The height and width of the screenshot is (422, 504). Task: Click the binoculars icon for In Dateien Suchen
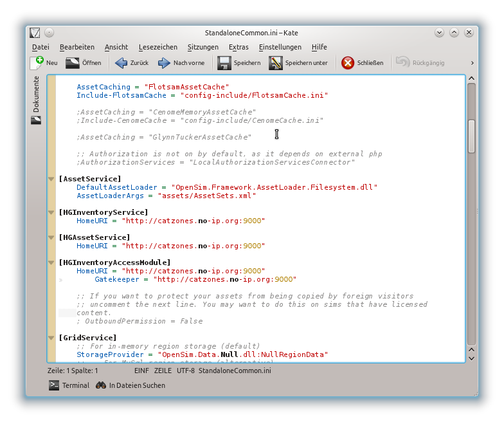pyautogui.click(x=101, y=385)
